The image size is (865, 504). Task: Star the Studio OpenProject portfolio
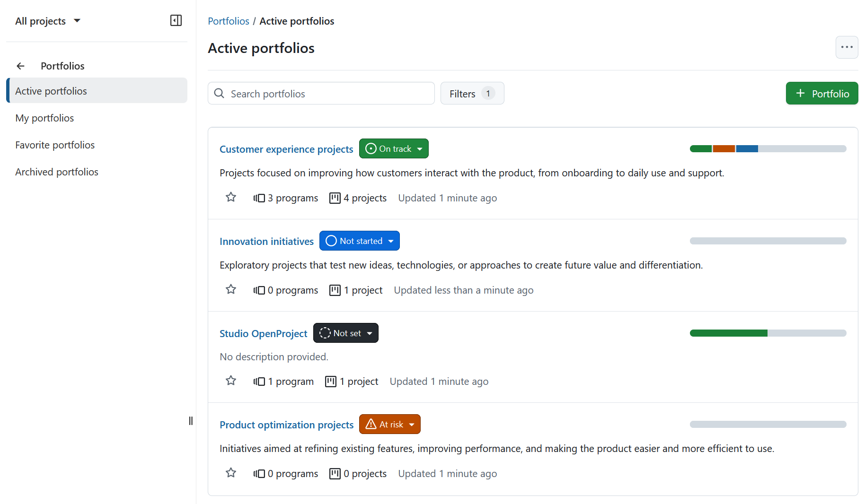point(230,380)
